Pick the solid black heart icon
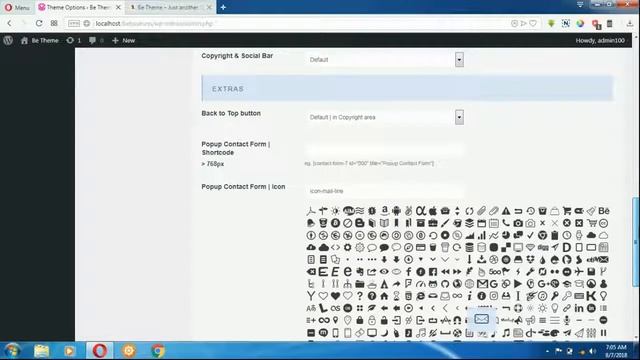 coord(336,296)
